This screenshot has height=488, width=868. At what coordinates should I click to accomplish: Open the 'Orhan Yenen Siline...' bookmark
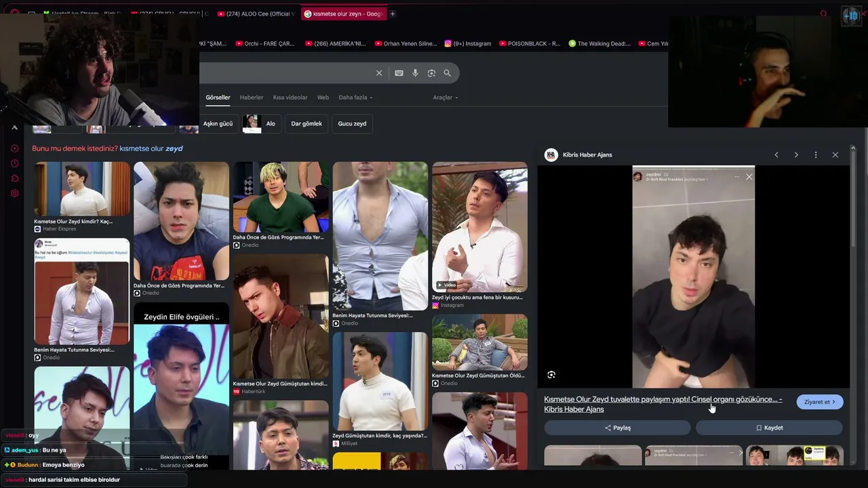406,43
